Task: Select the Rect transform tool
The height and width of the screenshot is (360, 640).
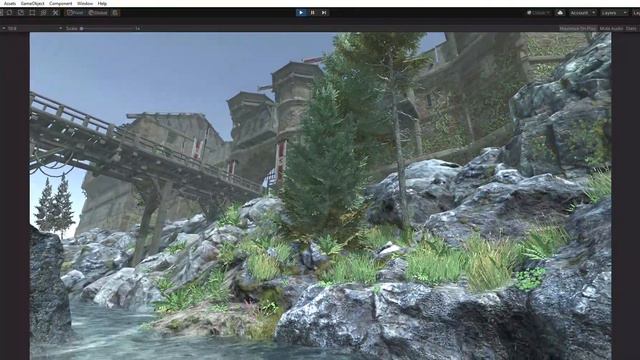Action: tap(32, 13)
